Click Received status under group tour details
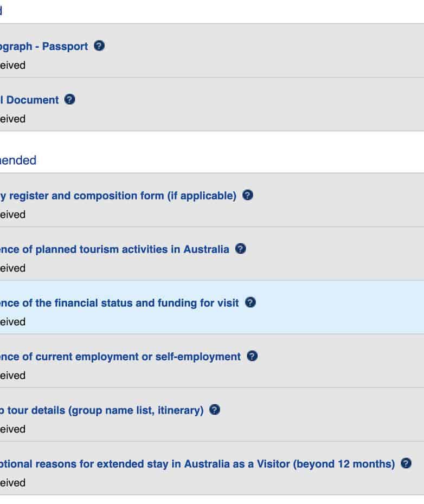This screenshot has height=504, width=424. (12, 429)
